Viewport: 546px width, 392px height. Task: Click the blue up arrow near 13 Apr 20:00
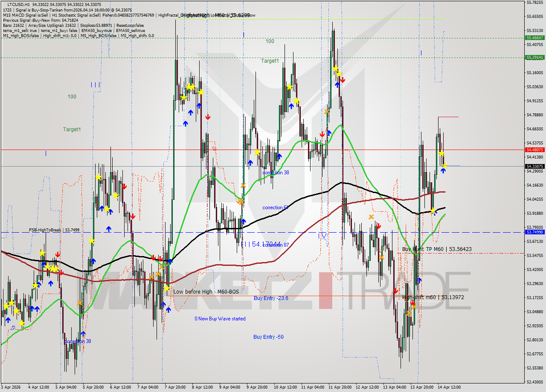[419, 280]
